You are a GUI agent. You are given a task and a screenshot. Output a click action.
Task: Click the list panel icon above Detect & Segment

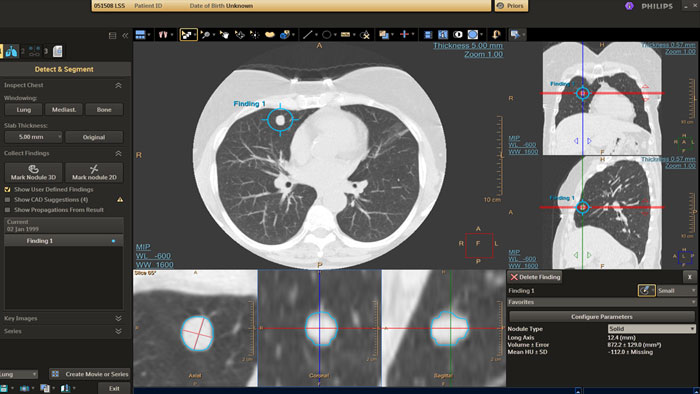pos(112,35)
